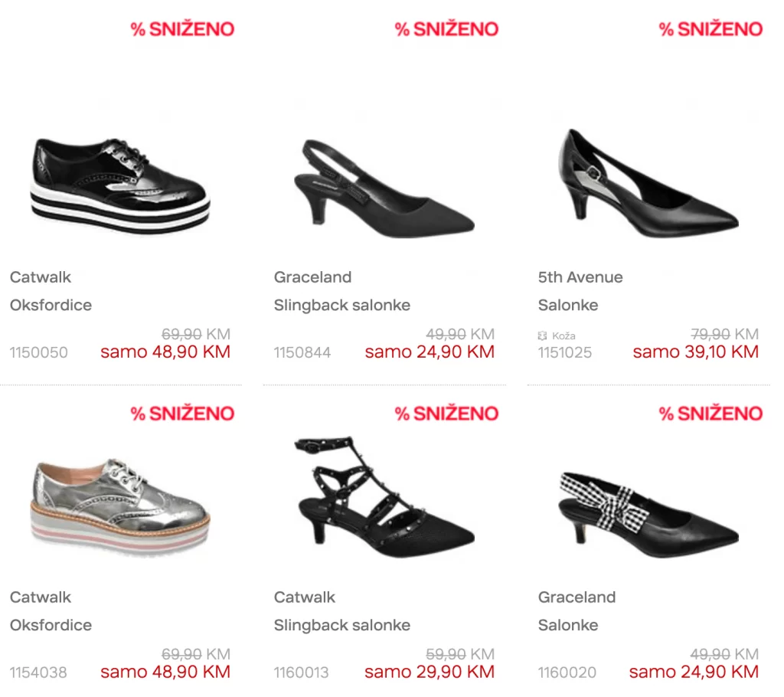Select the 5th Avenue brand name
The image size is (784, 697).
(580, 277)
